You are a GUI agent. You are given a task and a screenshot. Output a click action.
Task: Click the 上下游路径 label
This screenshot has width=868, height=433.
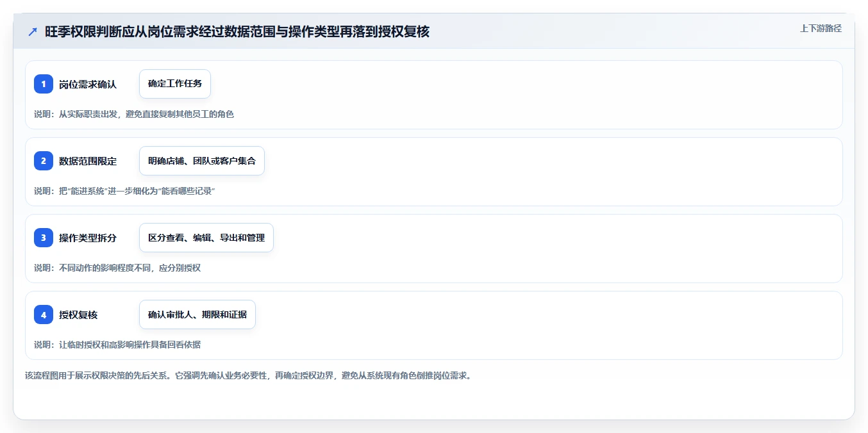point(821,28)
